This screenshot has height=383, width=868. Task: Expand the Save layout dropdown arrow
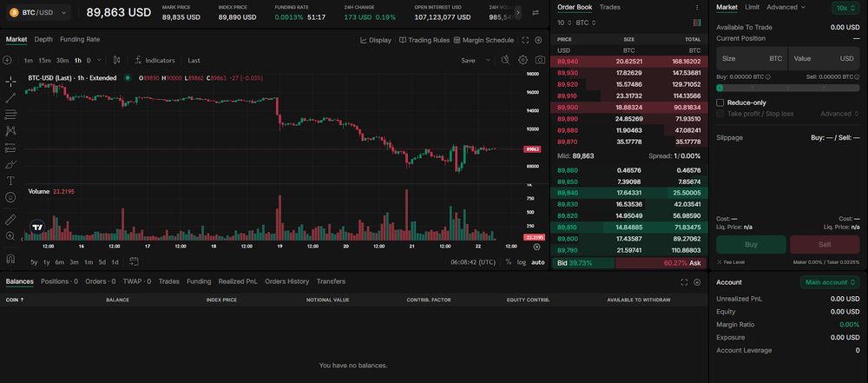point(488,60)
